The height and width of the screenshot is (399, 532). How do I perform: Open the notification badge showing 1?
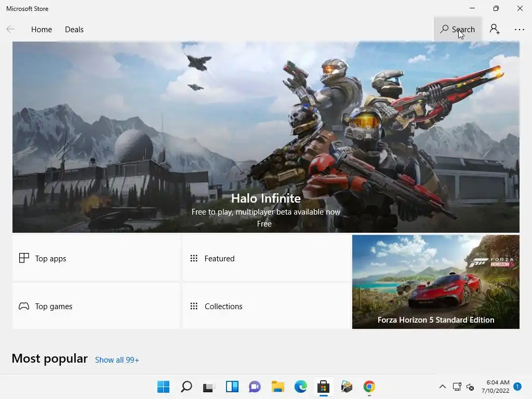pos(517,387)
